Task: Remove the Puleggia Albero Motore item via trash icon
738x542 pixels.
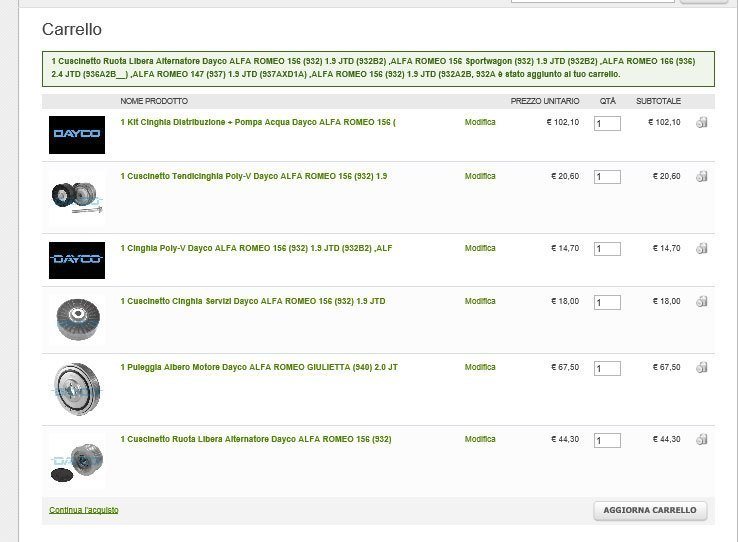Action: coord(702,367)
